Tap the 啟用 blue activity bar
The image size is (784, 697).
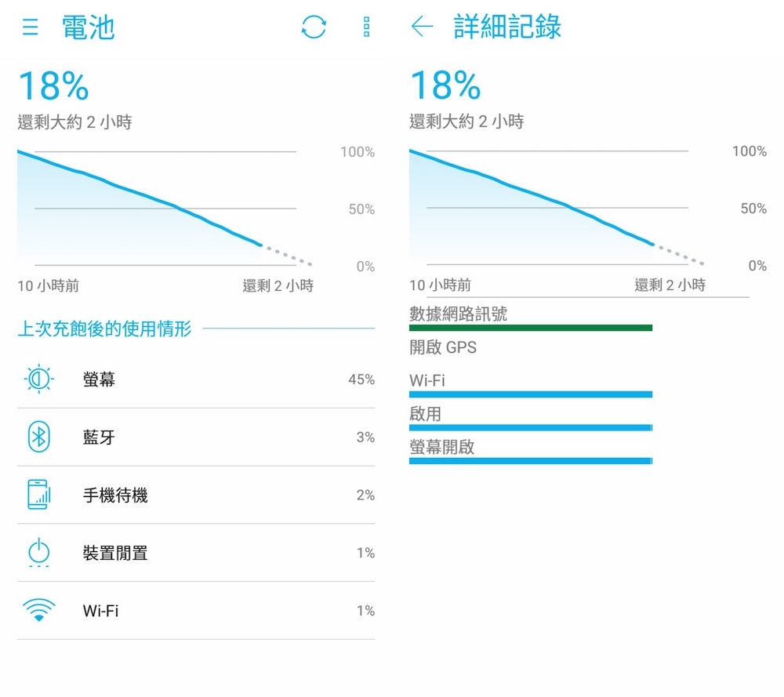pos(530,427)
